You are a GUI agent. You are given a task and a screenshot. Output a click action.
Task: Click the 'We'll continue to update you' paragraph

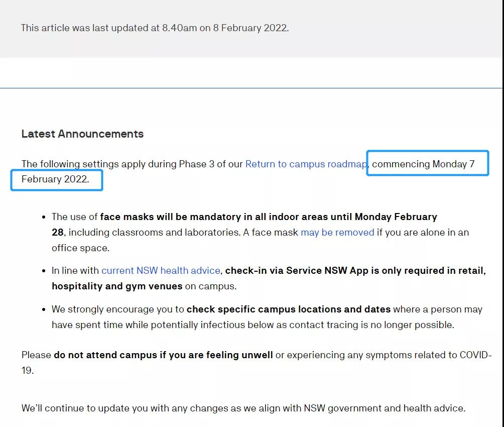click(243, 408)
